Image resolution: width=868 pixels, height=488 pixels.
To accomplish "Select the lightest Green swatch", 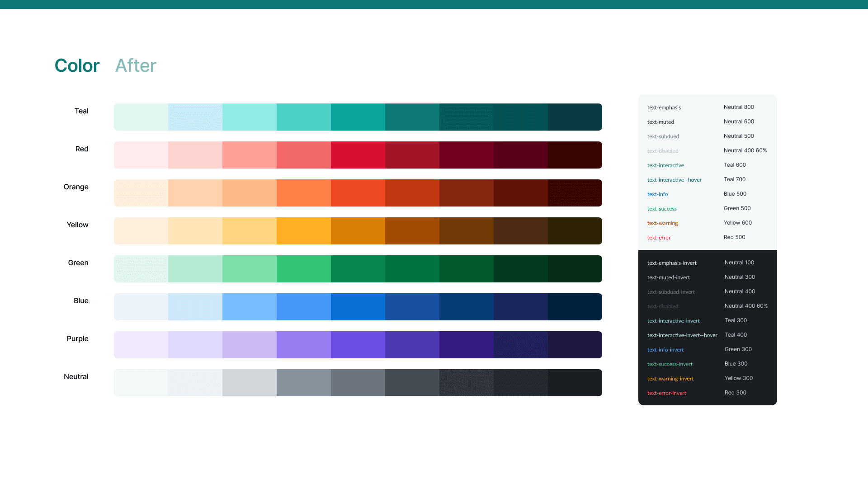I will click(x=141, y=269).
